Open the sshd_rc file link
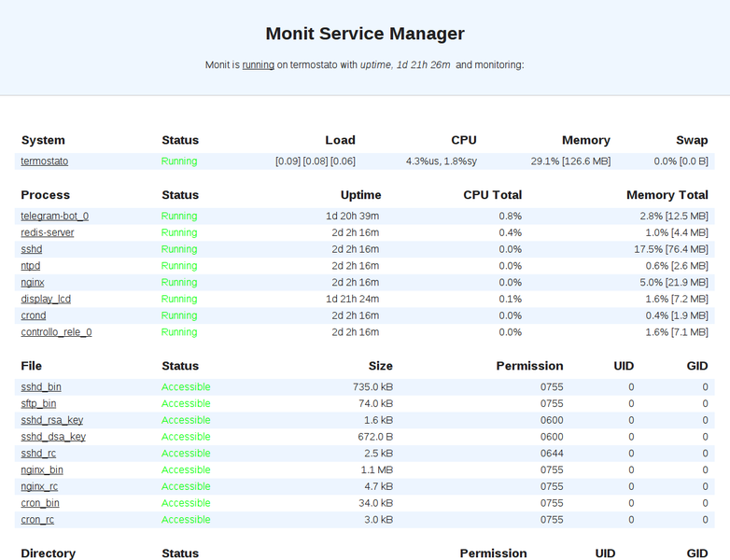Image resolution: width=730 pixels, height=560 pixels. point(38,454)
